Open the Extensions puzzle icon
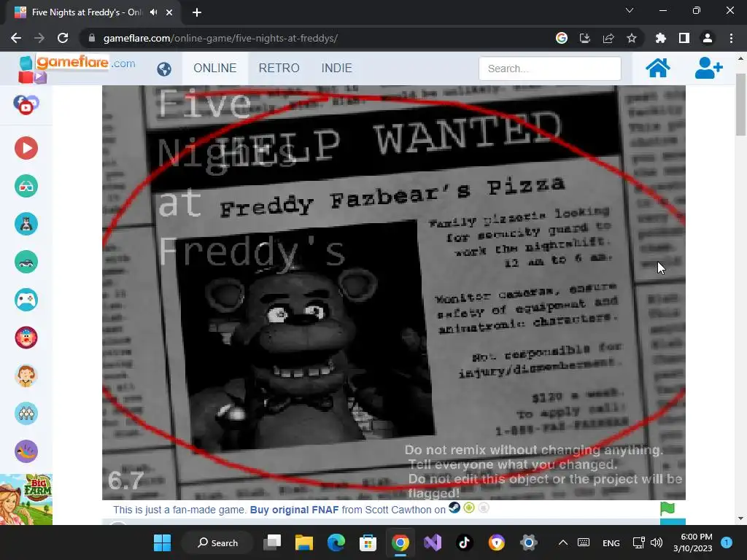The width and height of the screenshot is (747, 560). [x=661, y=38]
